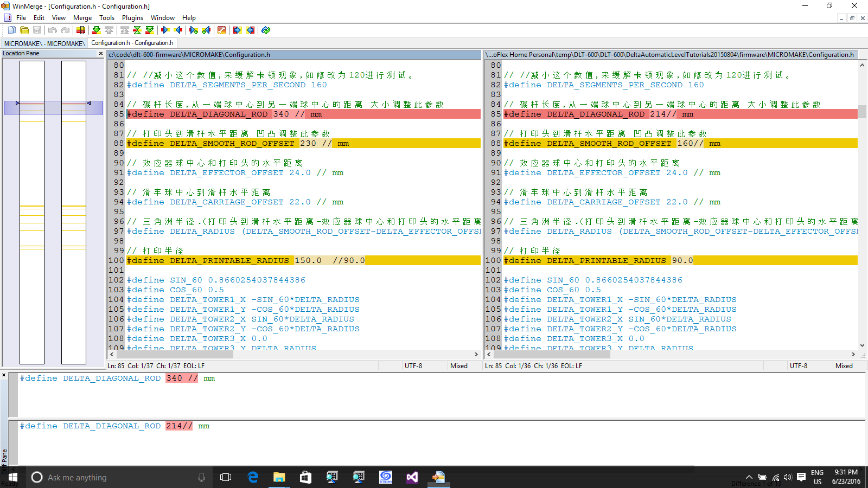Open the Edit menu
Image resolution: width=868 pixels, height=488 pixels.
tap(39, 18)
